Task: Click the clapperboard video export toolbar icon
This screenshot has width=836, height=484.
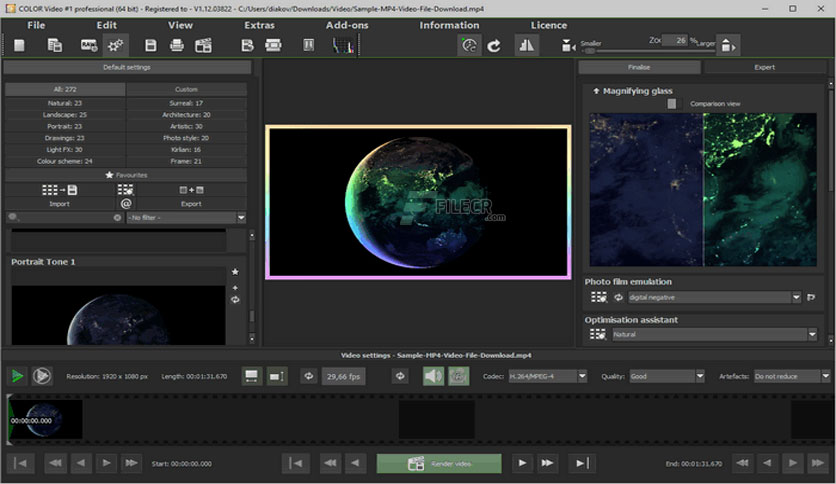Action: [203, 45]
